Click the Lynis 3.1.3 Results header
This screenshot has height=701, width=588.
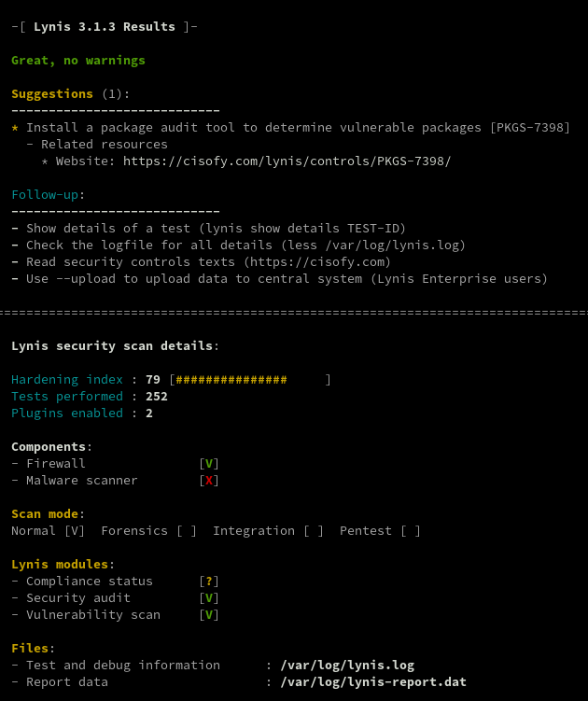105,27
